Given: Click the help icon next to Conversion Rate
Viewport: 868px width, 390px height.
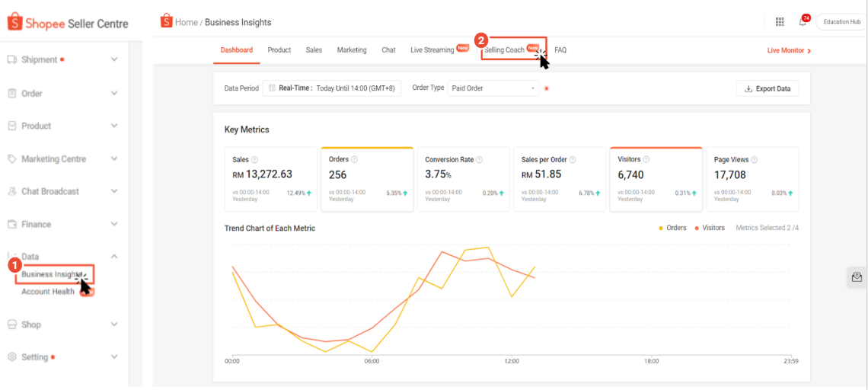Looking at the screenshot, I should 480,160.
